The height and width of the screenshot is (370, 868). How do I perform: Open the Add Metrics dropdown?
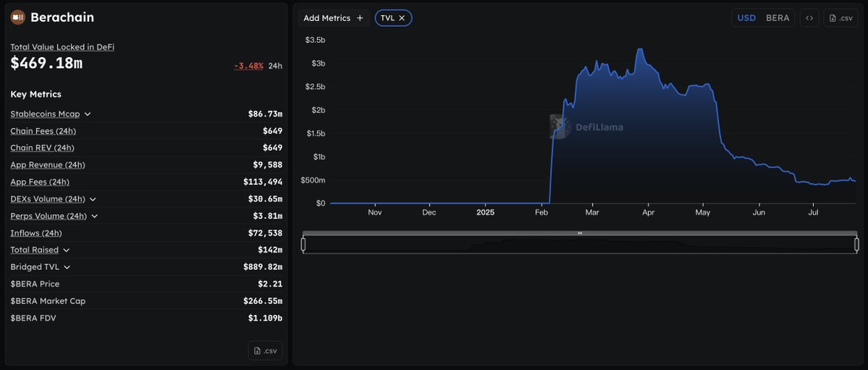[x=334, y=18]
